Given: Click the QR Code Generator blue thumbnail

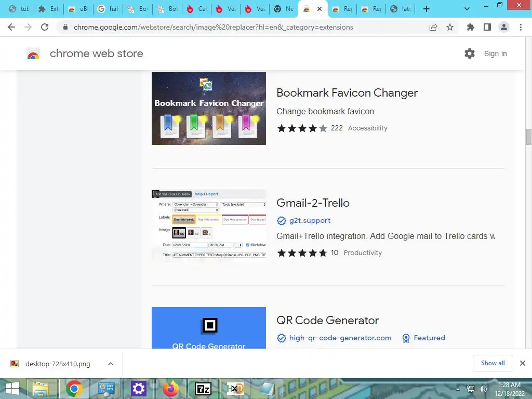Looking at the screenshot, I should pyautogui.click(x=209, y=328).
